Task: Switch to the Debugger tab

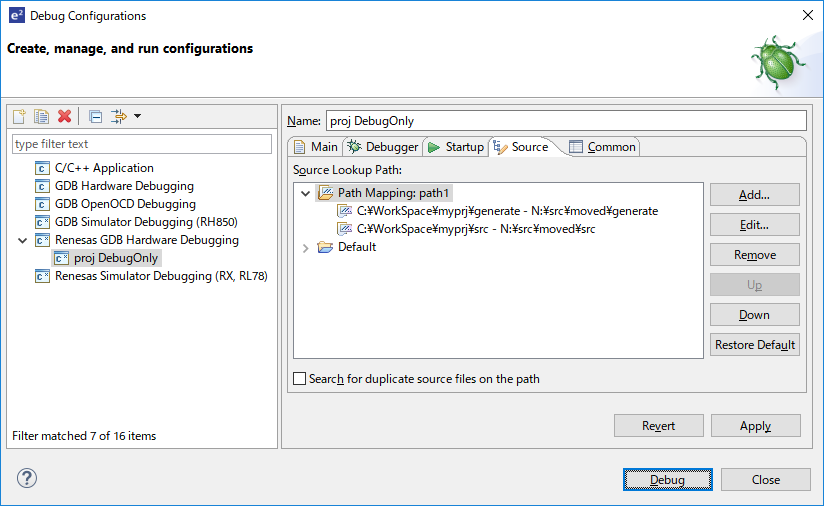Action: (383, 147)
